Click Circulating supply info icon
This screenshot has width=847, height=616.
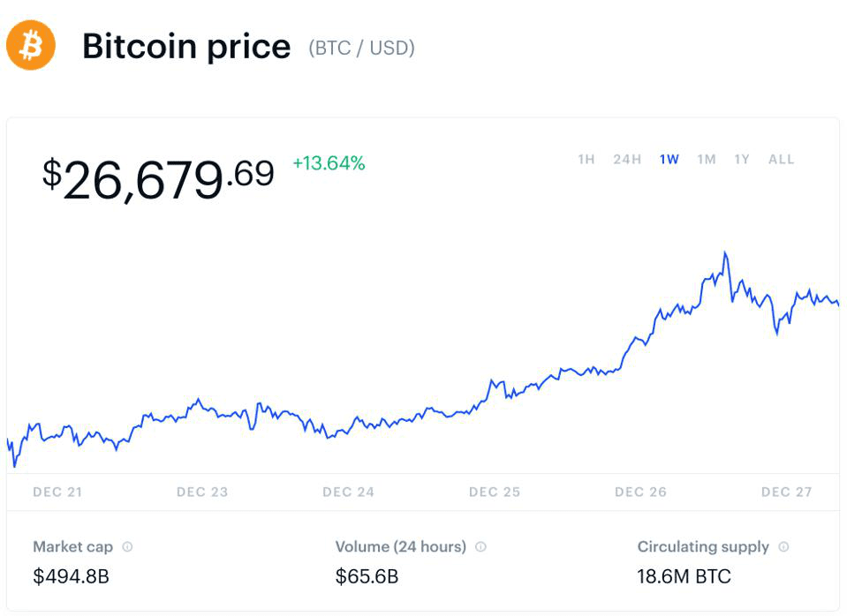[x=783, y=547]
